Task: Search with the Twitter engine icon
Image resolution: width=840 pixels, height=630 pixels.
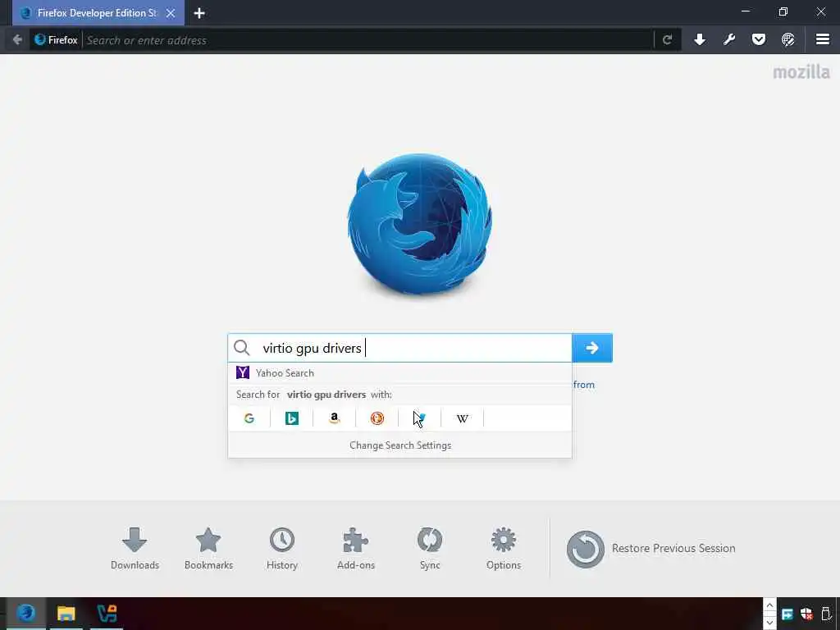Action: click(420, 418)
